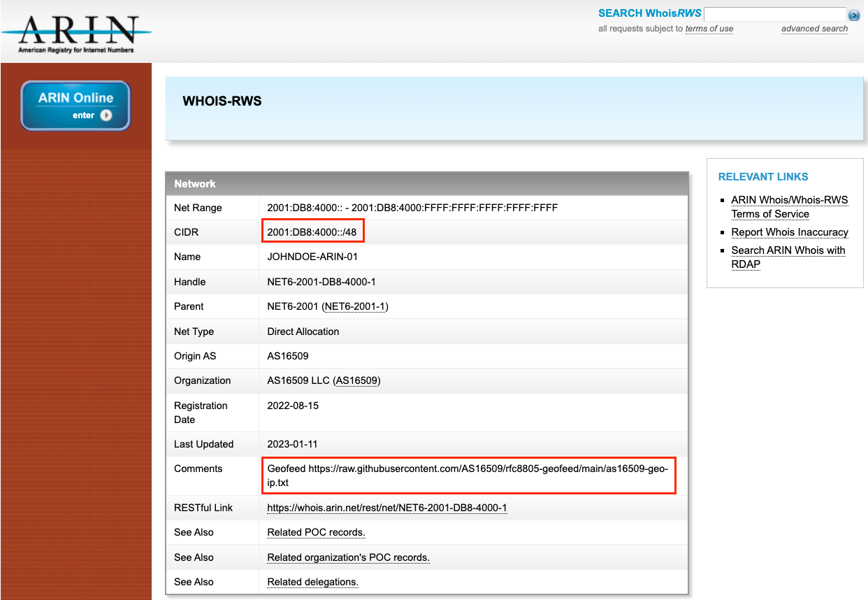Click the RESTful Link row label
The height and width of the screenshot is (600, 868).
click(203, 508)
